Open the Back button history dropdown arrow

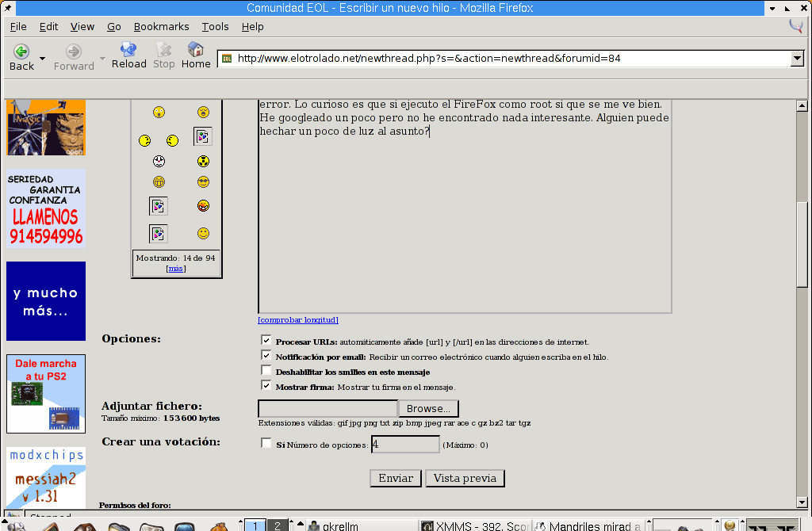click(x=43, y=58)
